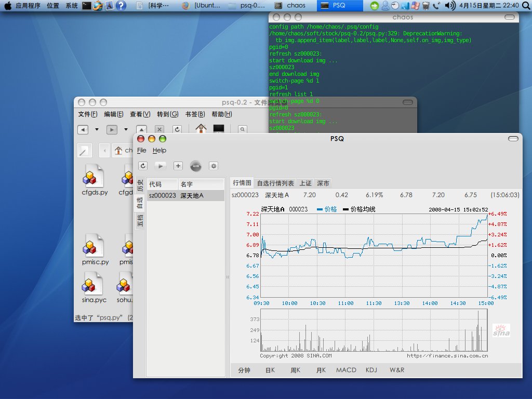The width and height of the screenshot is (532, 399).
Task: Click the phone icon in system tray
Action: tap(436, 5)
